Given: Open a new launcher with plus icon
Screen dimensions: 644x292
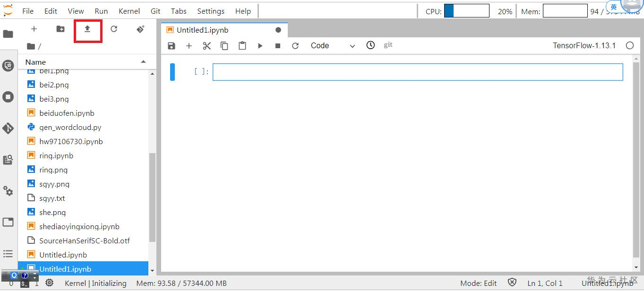Looking at the screenshot, I should pyautogui.click(x=34, y=29).
